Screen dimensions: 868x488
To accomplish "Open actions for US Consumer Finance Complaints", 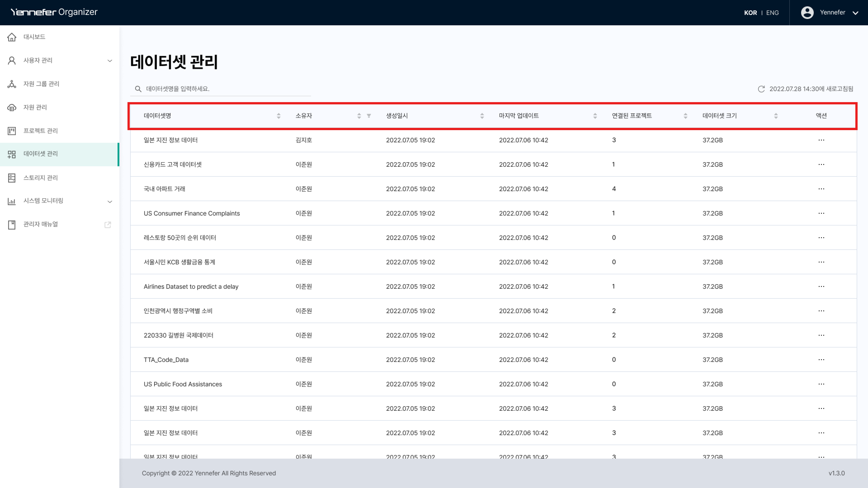I will pos(821,213).
